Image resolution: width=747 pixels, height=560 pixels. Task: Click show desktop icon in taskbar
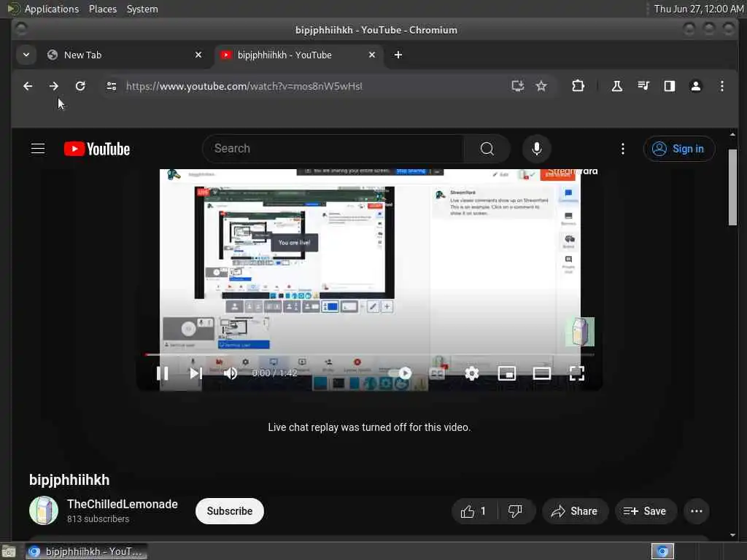(9, 551)
